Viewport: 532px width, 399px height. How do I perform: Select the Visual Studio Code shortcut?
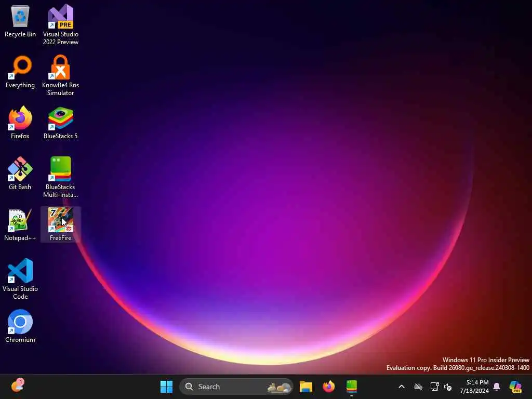coord(20,279)
